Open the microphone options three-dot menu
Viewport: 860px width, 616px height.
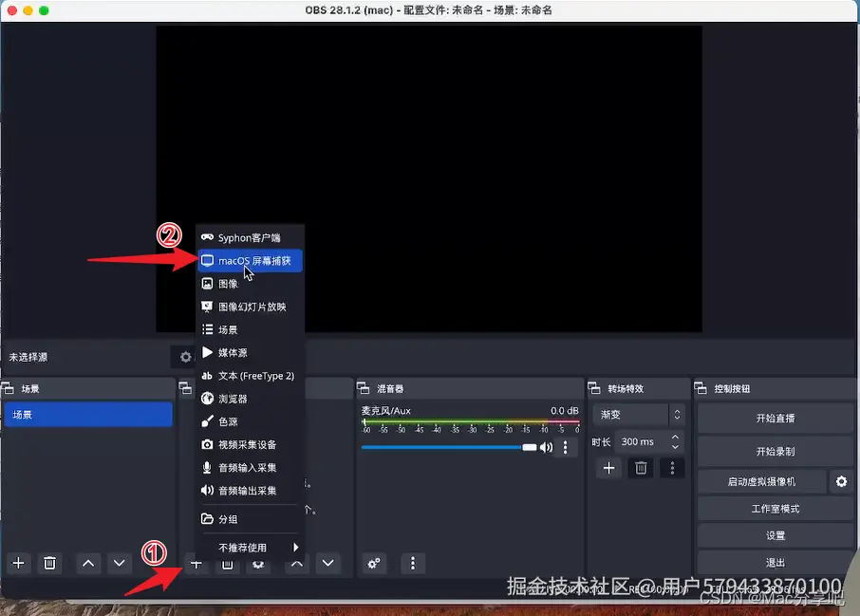[x=566, y=446]
